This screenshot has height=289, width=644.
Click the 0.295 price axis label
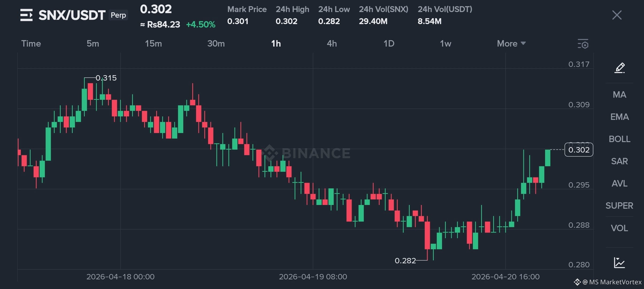[579, 185]
